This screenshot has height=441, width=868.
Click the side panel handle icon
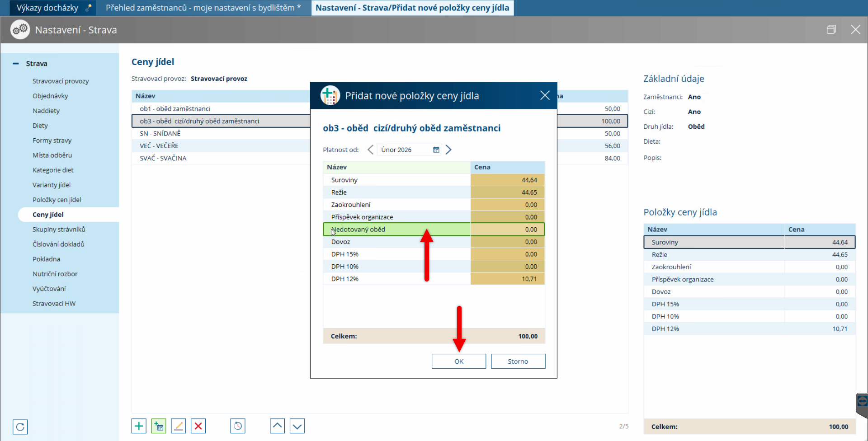[x=862, y=401]
